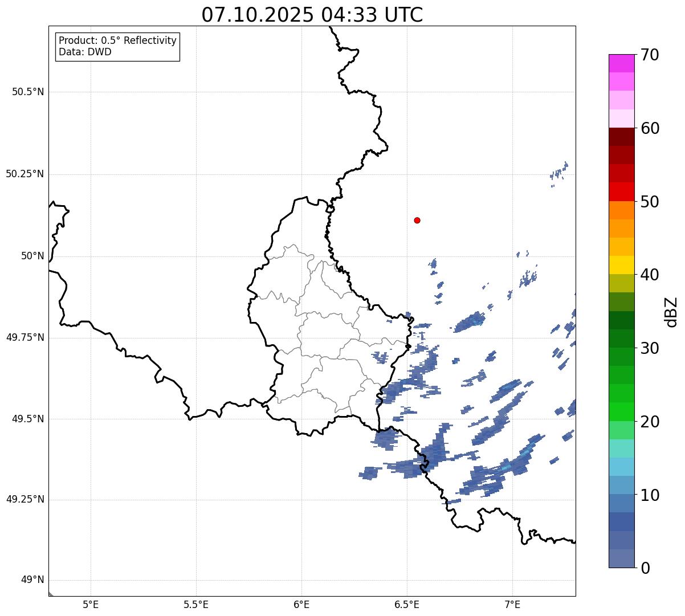Click the 49.5°N latitude label
Image resolution: width=685 pixels, height=616 pixels.
pyautogui.click(x=28, y=419)
